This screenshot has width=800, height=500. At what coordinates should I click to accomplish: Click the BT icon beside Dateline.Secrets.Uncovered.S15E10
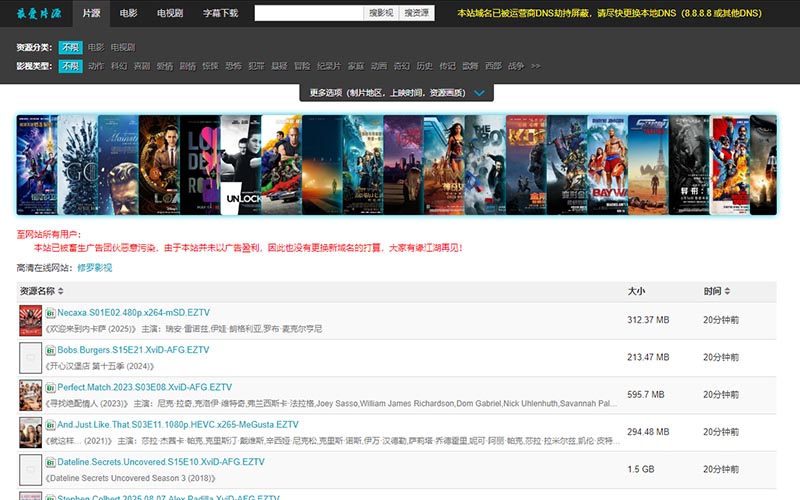[51, 462]
